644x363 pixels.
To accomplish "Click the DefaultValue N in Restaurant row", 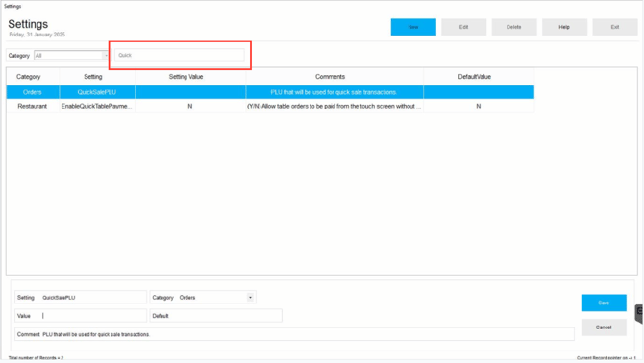I will point(479,106).
